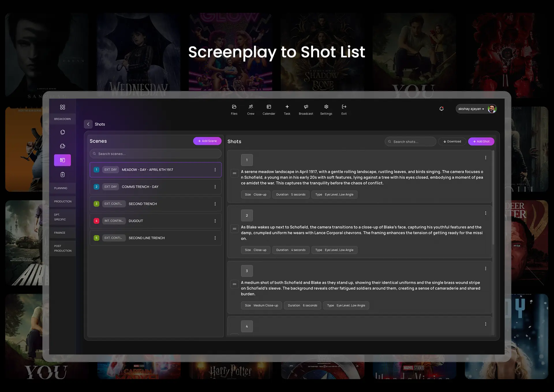554x392 pixels.
Task: Open the Files panel
Action: click(234, 109)
